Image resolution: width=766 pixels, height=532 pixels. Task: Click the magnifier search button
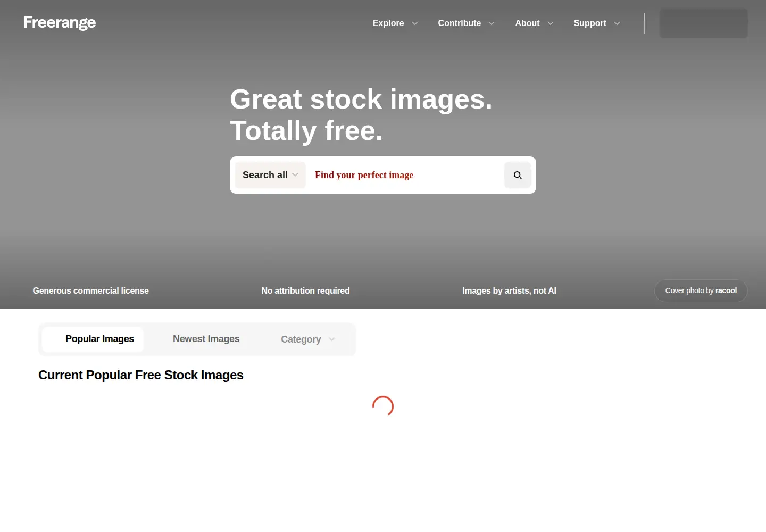click(518, 175)
